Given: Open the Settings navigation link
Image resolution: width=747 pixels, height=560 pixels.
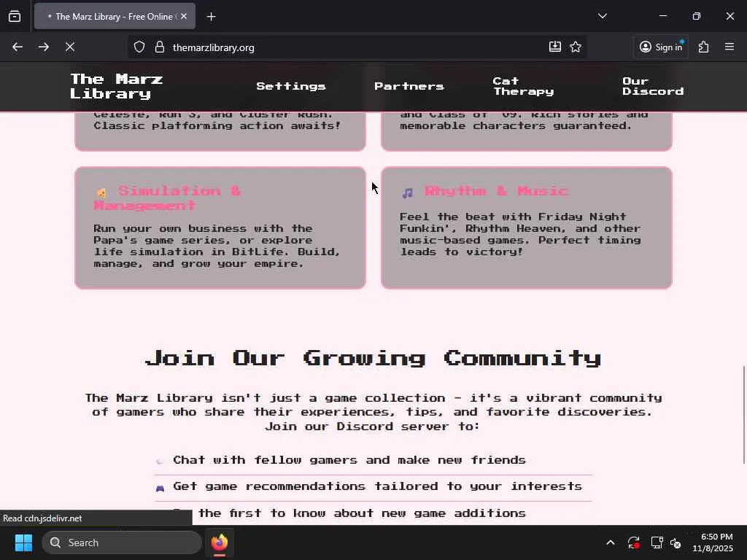Looking at the screenshot, I should point(291,86).
